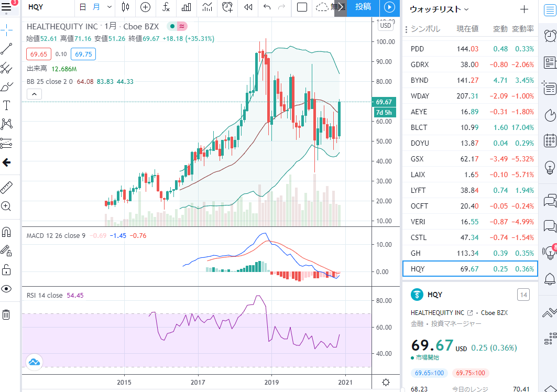The image size is (557, 392).
Task: Toggle magnet mode
Action: (x=6, y=232)
